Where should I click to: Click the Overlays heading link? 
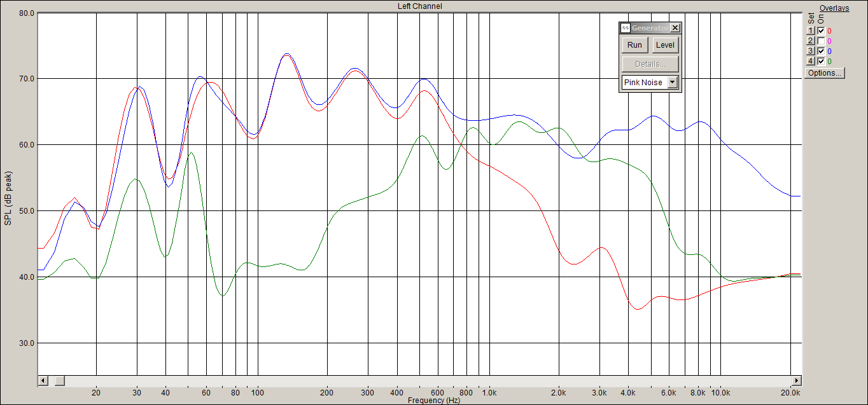834,8
